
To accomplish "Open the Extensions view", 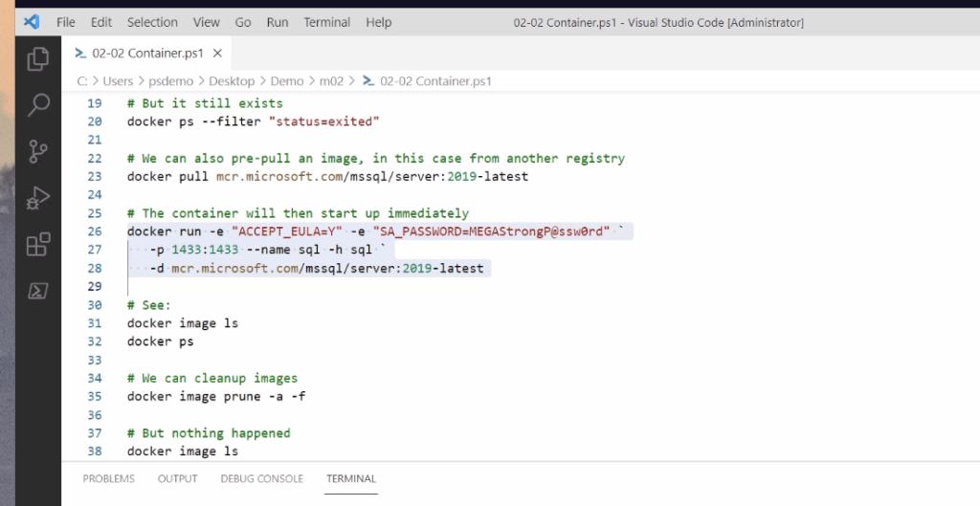I will pos(38,244).
